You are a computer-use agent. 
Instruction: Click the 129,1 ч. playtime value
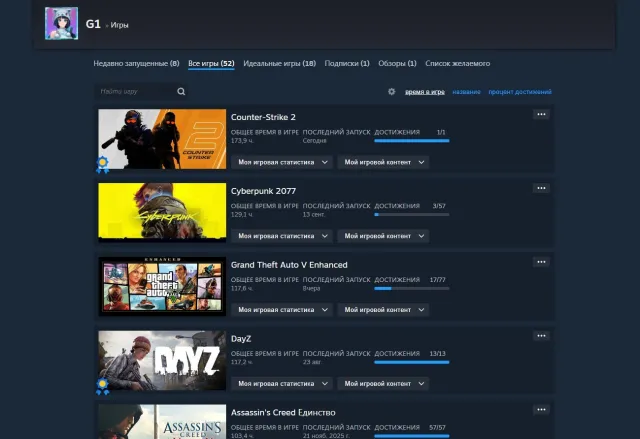pos(242,215)
